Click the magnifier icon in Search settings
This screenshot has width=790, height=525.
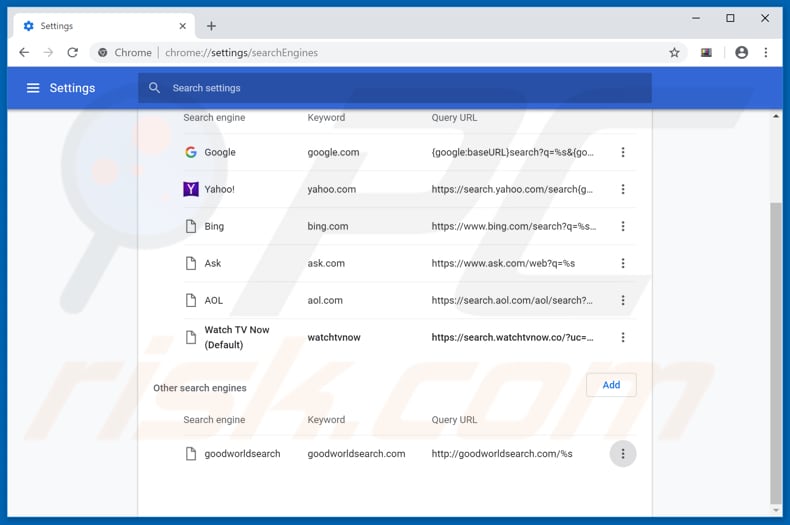pos(154,88)
